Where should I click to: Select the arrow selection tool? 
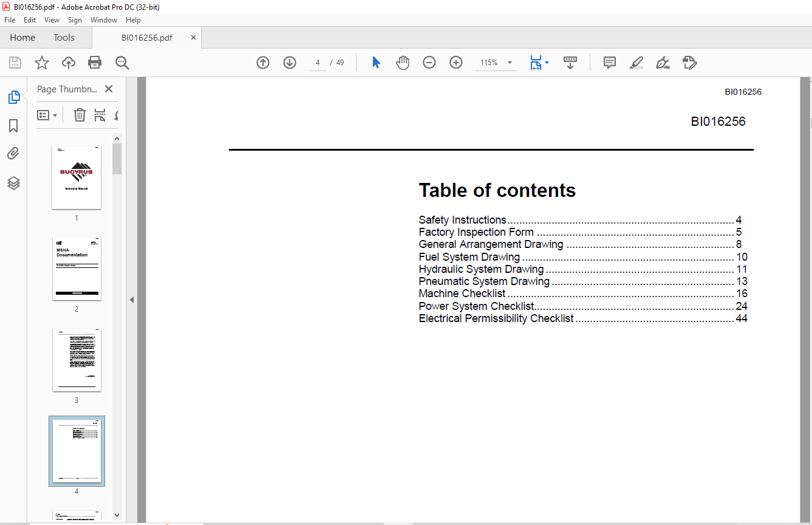point(376,63)
